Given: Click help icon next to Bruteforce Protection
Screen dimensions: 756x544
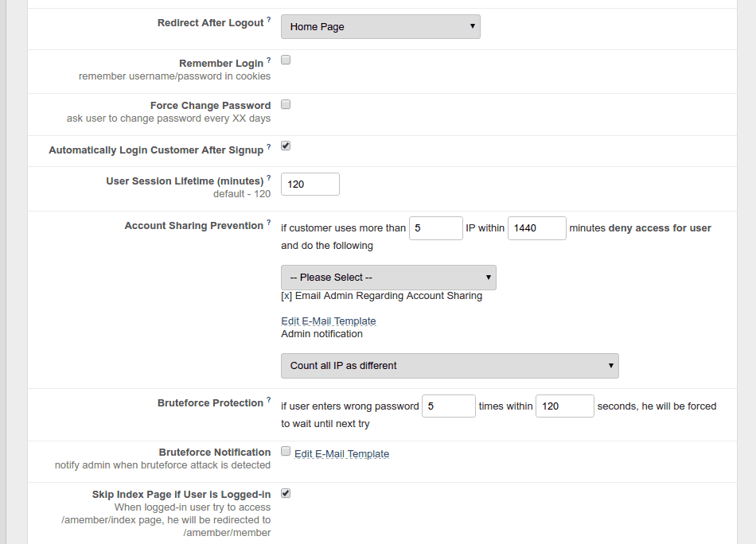Looking at the screenshot, I should (x=268, y=400).
